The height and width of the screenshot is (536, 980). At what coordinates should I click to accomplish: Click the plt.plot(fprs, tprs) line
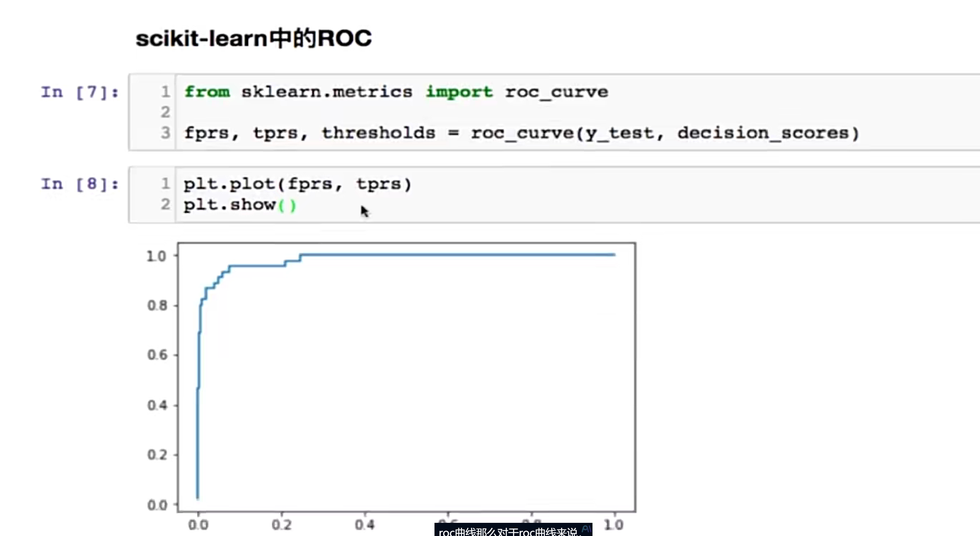[x=297, y=184]
